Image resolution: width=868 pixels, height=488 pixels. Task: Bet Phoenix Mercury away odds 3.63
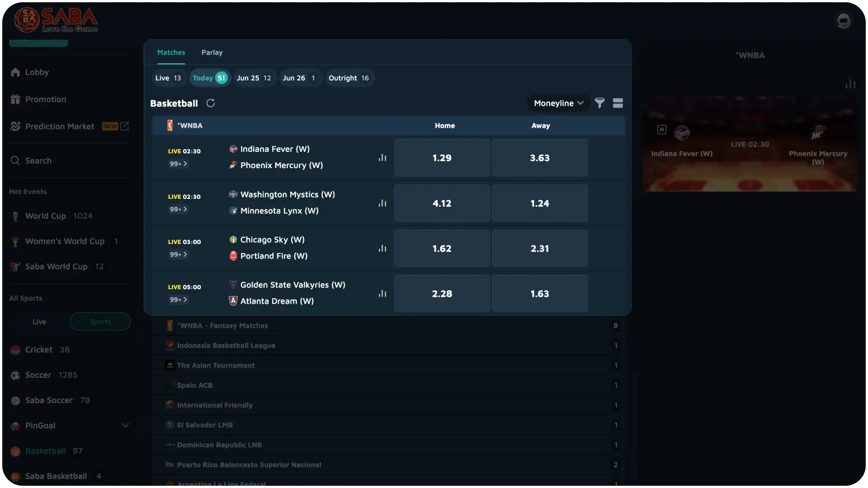(x=540, y=158)
